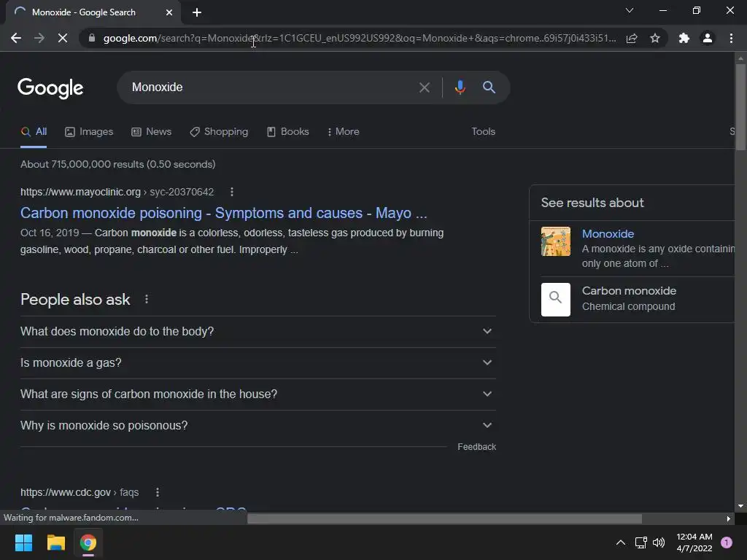Open File Explorer from the taskbar
This screenshot has width=747, height=560.
[55, 542]
